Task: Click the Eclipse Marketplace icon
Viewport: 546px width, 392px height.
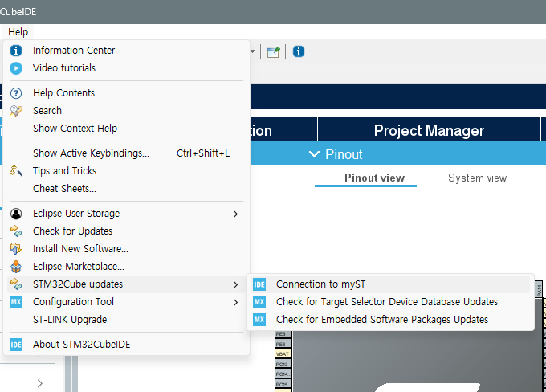Action: pos(16,267)
